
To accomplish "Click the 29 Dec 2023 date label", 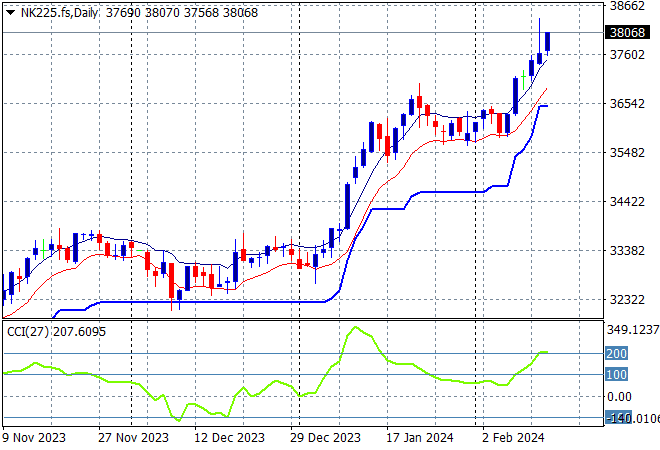I will (x=325, y=438).
